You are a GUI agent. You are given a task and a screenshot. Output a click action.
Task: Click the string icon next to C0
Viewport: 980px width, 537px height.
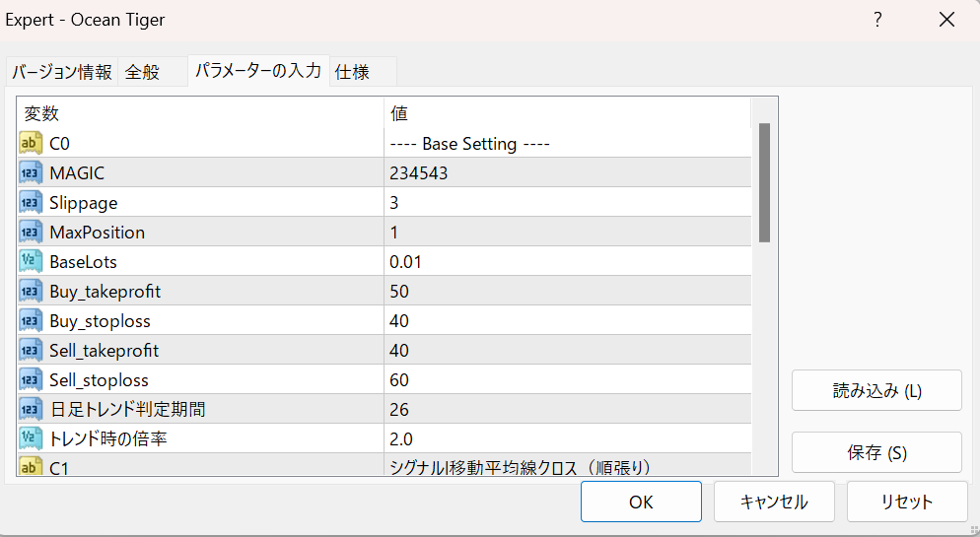coord(30,144)
